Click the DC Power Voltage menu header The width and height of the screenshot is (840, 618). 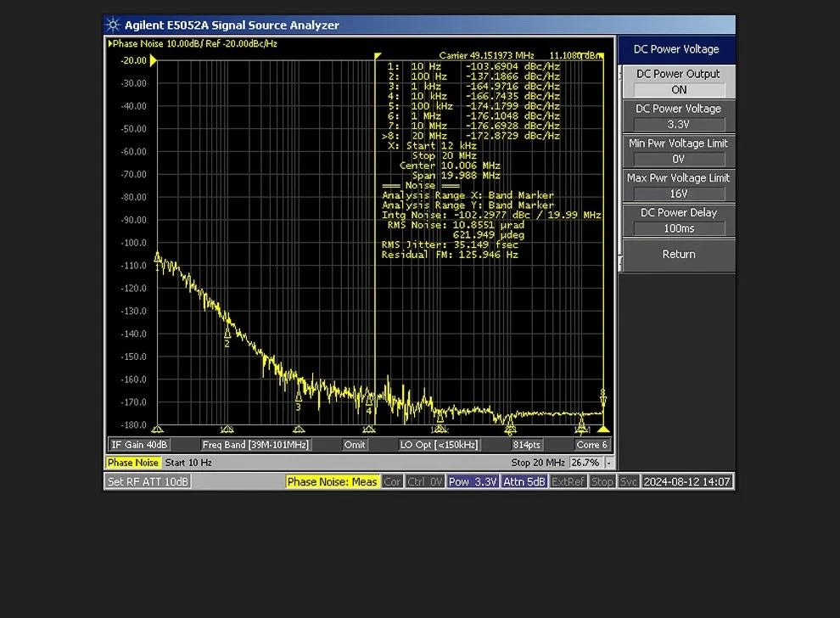pyautogui.click(x=677, y=49)
